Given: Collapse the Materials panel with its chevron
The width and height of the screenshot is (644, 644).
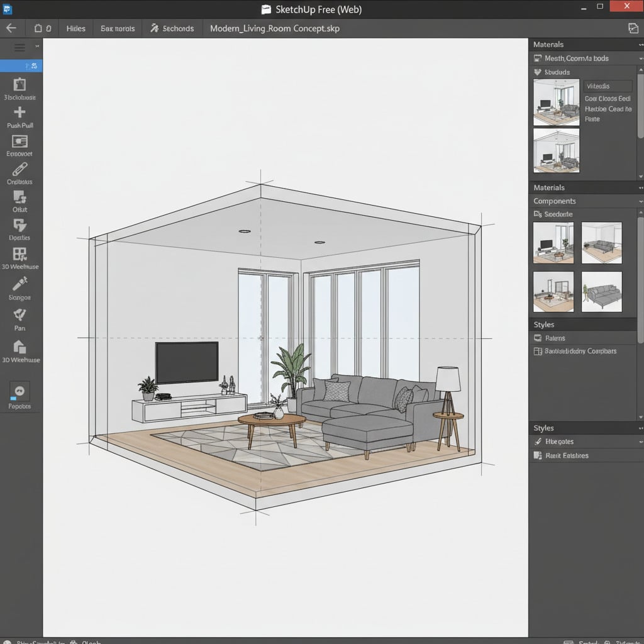Looking at the screenshot, I should pos(640,44).
